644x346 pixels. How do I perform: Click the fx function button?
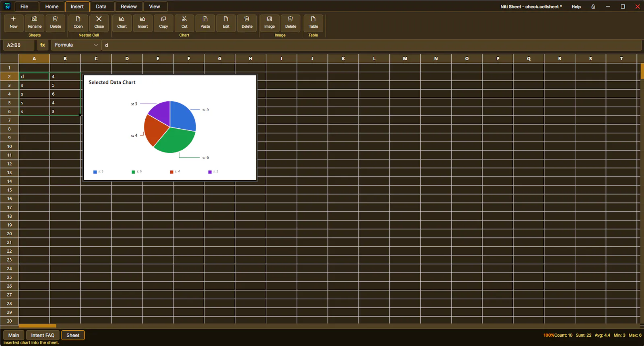click(x=43, y=45)
